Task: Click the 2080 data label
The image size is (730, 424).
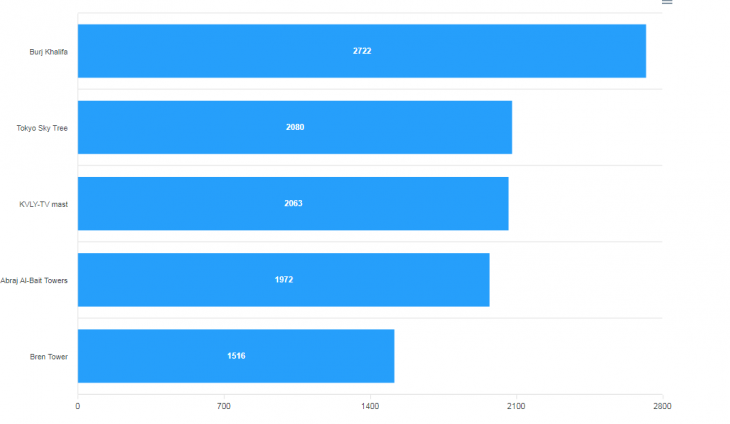Action: 295,127
